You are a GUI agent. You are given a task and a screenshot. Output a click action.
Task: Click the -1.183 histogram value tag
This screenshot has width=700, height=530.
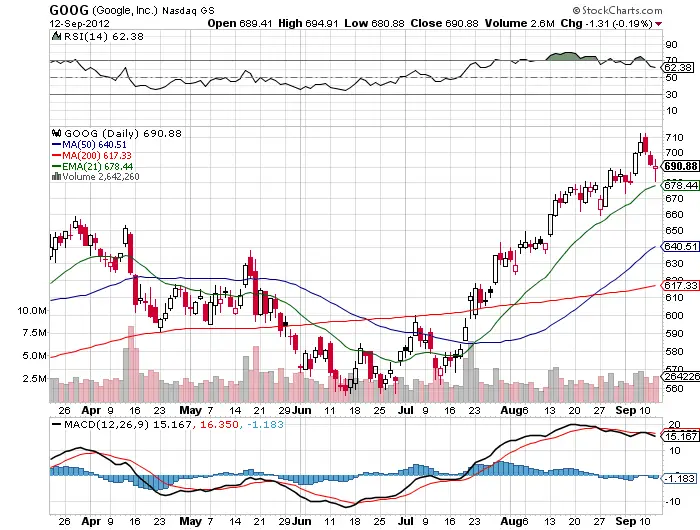679,478
